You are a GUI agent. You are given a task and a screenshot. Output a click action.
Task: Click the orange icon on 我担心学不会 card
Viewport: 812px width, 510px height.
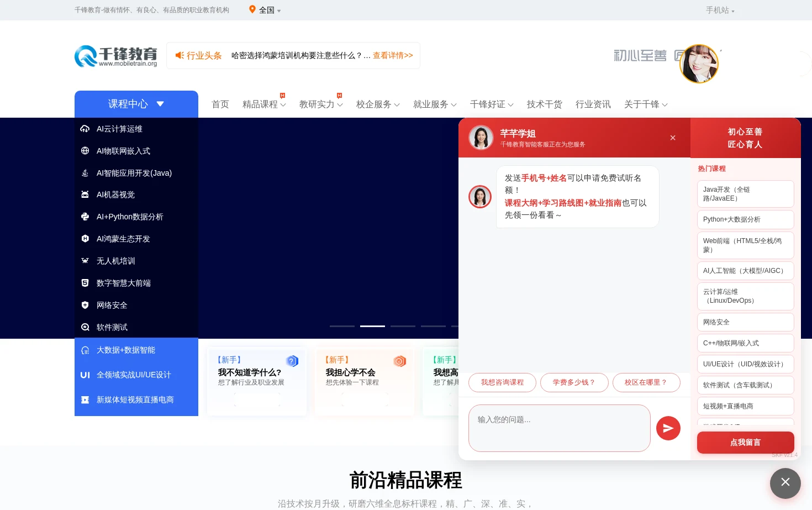click(400, 361)
